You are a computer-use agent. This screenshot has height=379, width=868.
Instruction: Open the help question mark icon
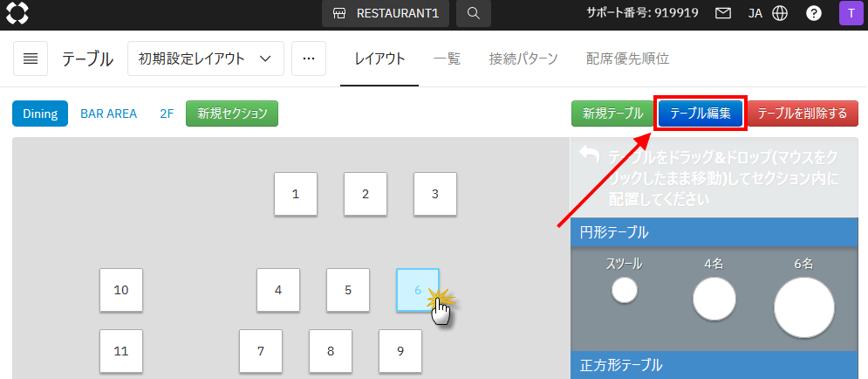click(813, 14)
